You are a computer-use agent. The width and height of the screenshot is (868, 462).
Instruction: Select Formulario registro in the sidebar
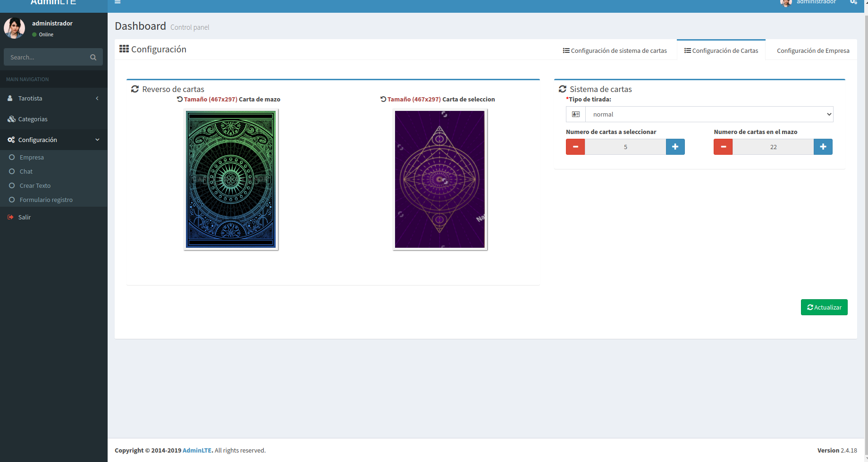(46, 200)
